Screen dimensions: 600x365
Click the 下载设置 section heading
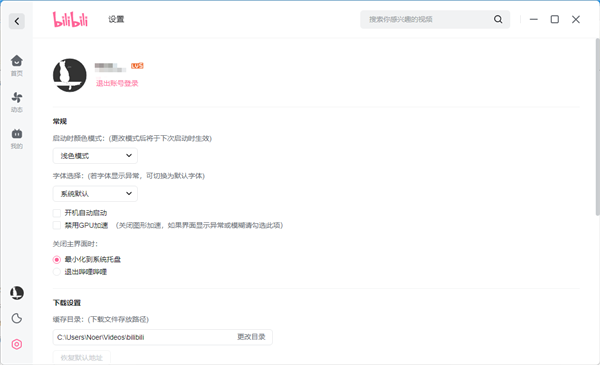coord(67,303)
